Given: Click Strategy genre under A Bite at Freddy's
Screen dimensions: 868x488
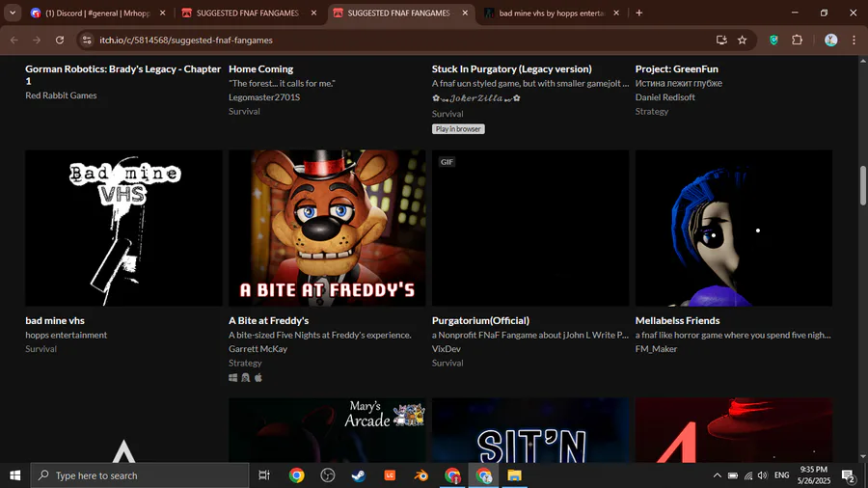Looking at the screenshot, I should [x=245, y=363].
